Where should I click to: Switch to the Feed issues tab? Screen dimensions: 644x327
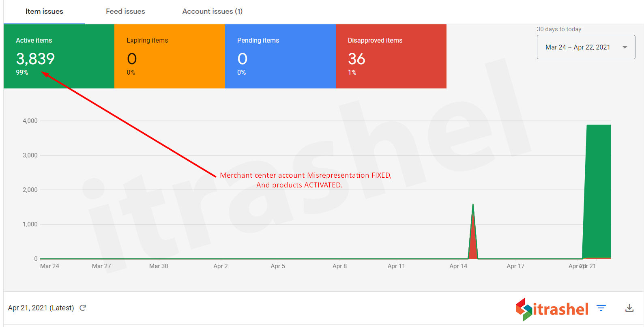125,11
